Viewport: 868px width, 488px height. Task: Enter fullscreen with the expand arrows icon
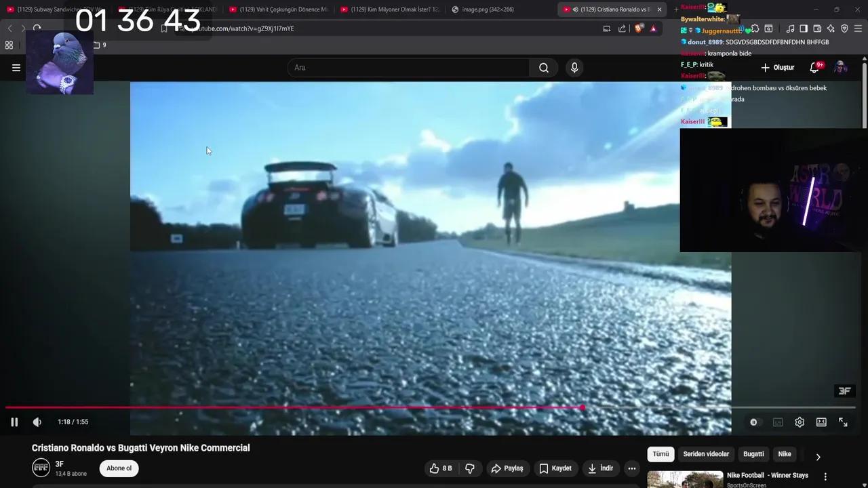(843, 422)
